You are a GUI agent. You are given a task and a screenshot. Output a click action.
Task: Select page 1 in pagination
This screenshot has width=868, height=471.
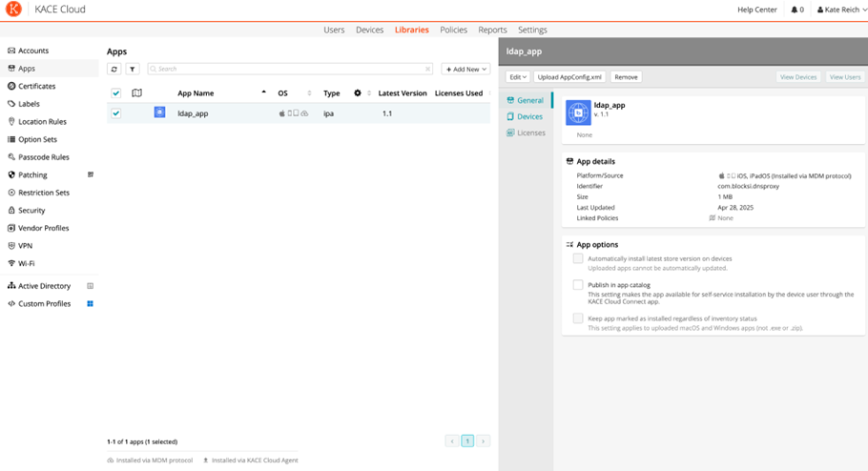click(467, 441)
